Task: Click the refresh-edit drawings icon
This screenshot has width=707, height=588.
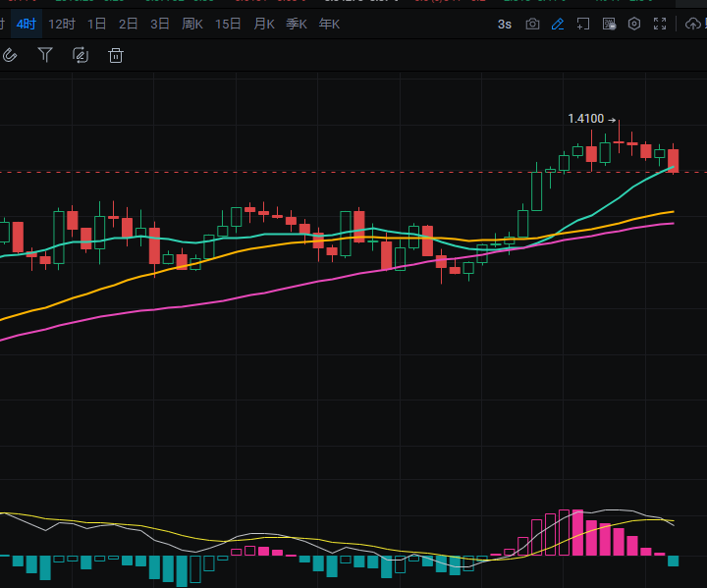Action: tap(81, 55)
